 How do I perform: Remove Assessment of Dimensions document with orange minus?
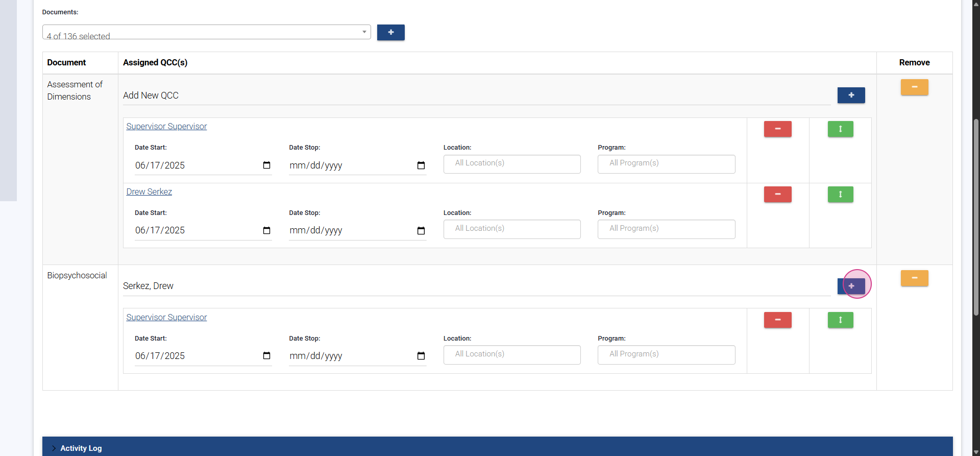point(914,87)
